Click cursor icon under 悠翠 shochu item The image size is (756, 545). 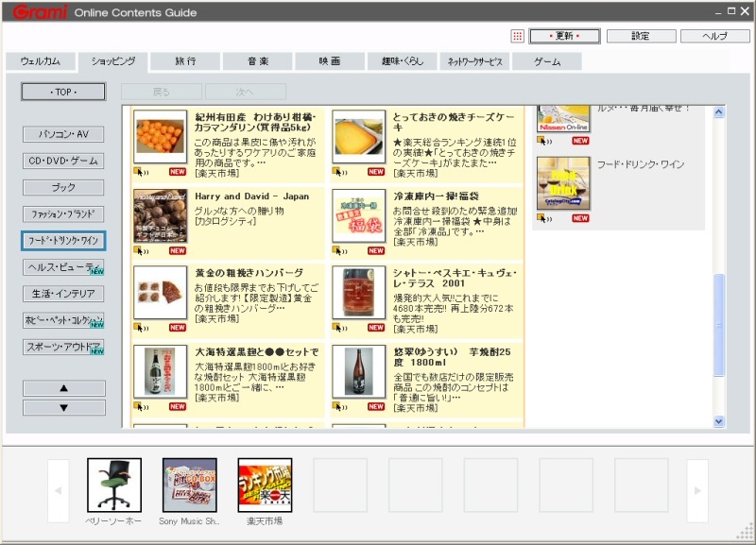339,407
